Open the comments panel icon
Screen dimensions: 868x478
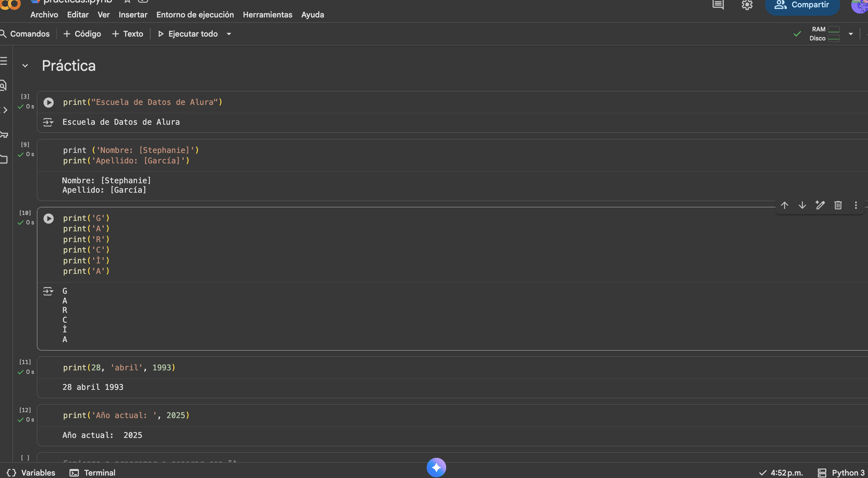click(x=718, y=5)
